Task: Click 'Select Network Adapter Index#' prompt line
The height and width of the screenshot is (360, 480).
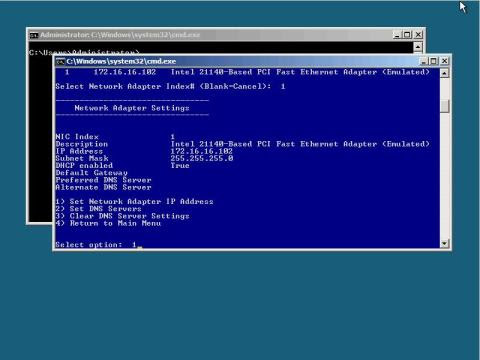Action: tap(170, 86)
